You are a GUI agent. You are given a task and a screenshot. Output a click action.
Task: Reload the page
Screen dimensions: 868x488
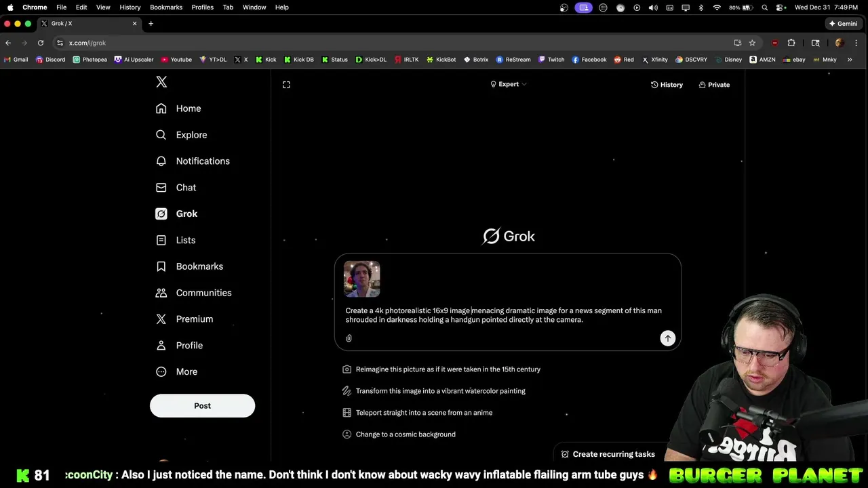(x=41, y=43)
